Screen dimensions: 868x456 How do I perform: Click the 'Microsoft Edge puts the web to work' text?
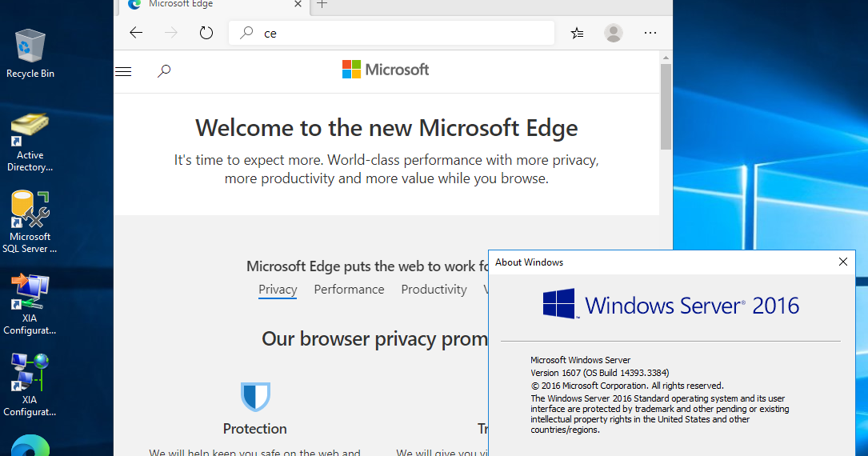367,266
